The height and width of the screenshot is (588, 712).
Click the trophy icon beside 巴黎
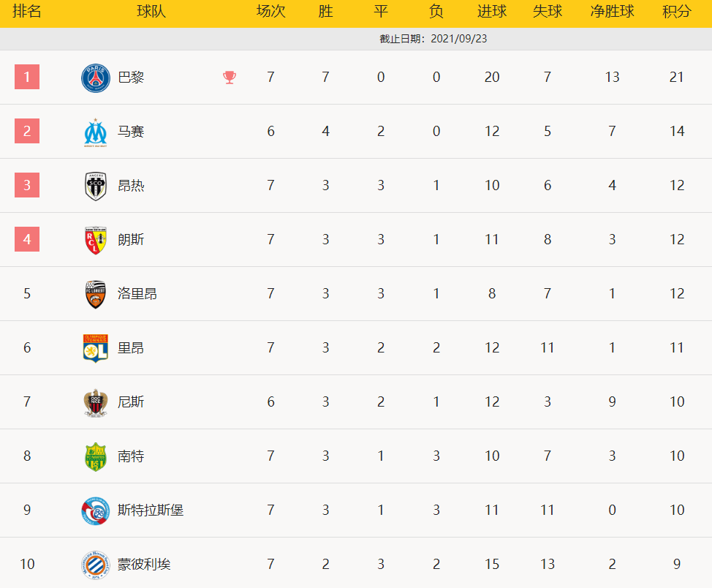pyautogui.click(x=230, y=78)
